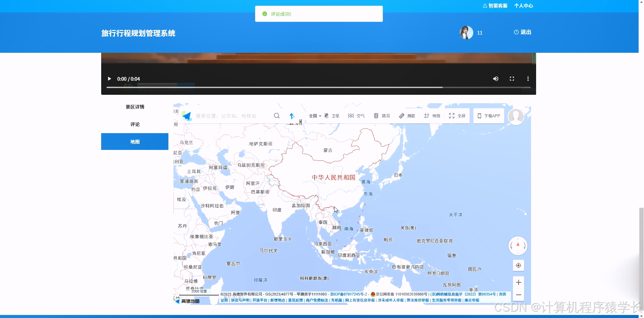
Task: Open the map user avatar icon
Action: pos(516,116)
